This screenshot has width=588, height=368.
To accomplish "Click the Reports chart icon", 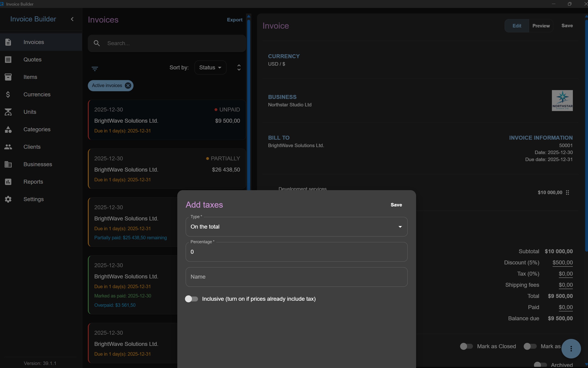I will [x=8, y=182].
